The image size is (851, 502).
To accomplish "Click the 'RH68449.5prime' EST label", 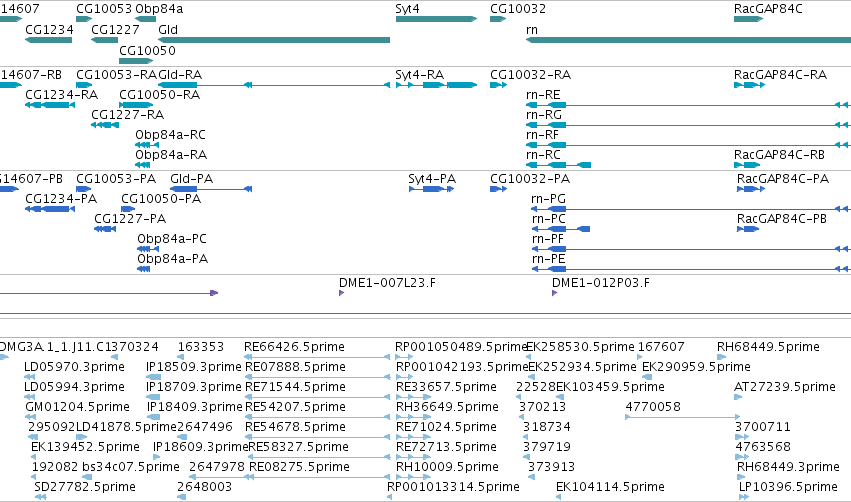I will (768, 347).
